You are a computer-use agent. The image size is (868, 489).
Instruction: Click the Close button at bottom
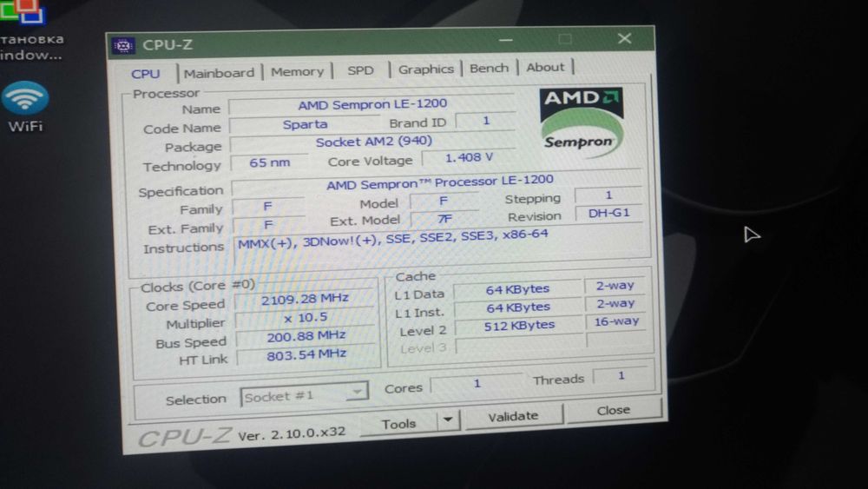tap(614, 410)
